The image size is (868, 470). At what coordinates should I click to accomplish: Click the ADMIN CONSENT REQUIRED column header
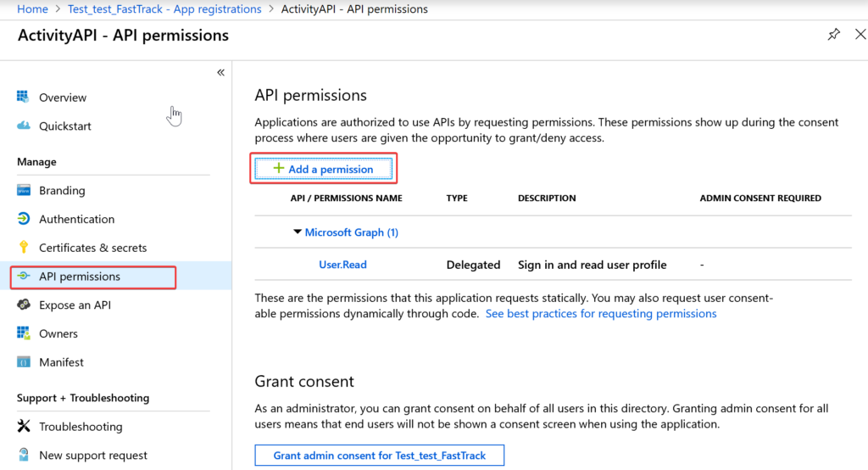pyautogui.click(x=760, y=198)
